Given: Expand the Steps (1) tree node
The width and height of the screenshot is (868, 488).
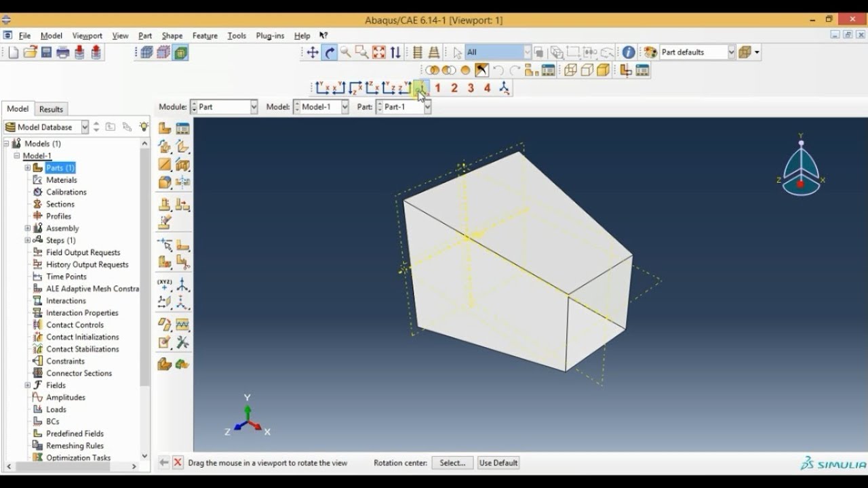Looking at the screenshot, I should [x=28, y=241].
